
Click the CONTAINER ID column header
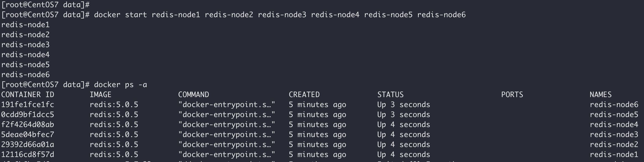pos(28,95)
